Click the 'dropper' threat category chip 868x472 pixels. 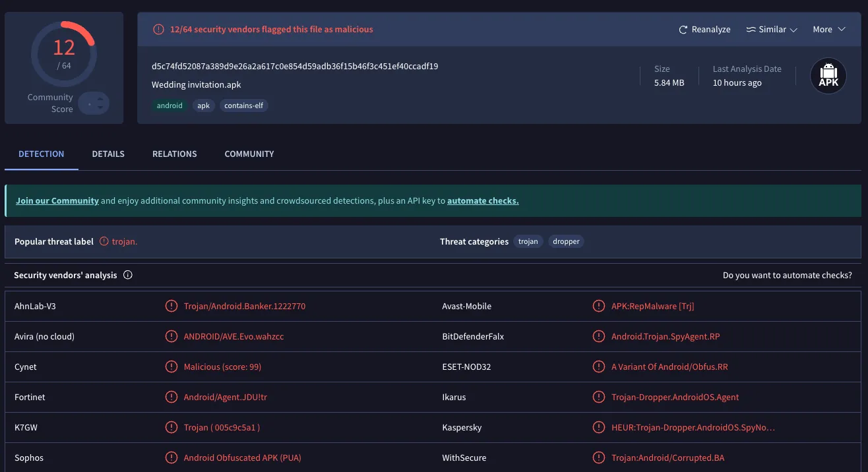[566, 242]
